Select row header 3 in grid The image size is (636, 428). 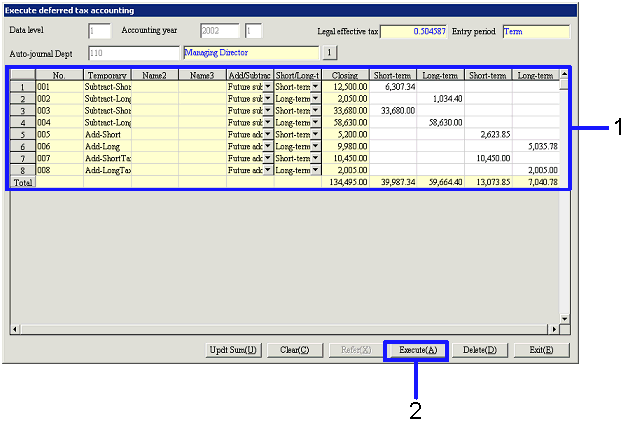coord(22,111)
